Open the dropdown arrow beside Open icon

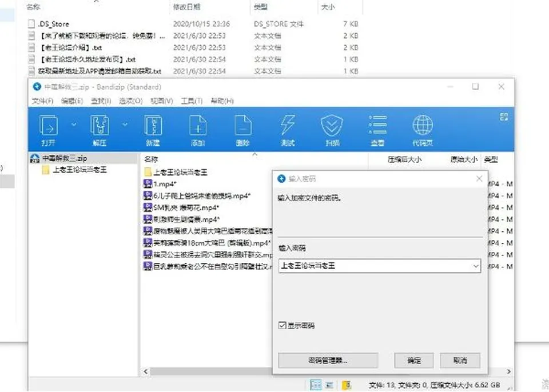tap(74, 124)
